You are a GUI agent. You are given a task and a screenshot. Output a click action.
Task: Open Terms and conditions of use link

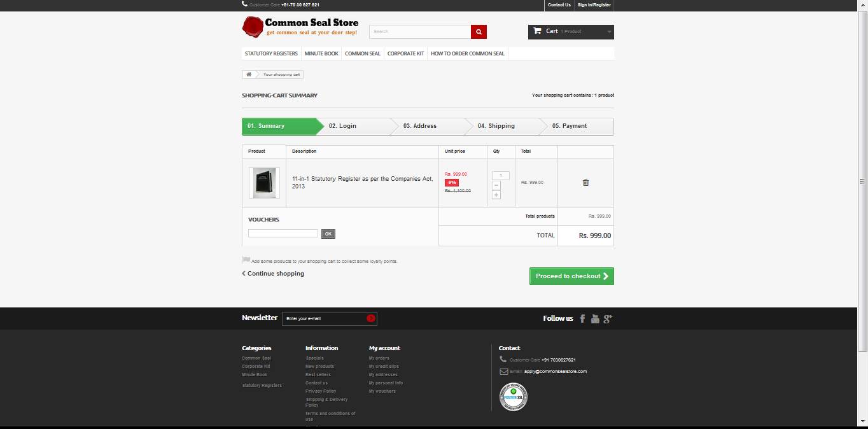[x=330, y=416]
